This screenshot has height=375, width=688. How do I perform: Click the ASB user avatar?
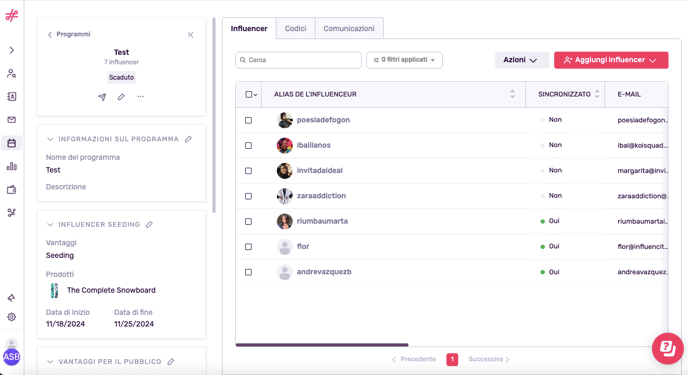(x=12, y=357)
